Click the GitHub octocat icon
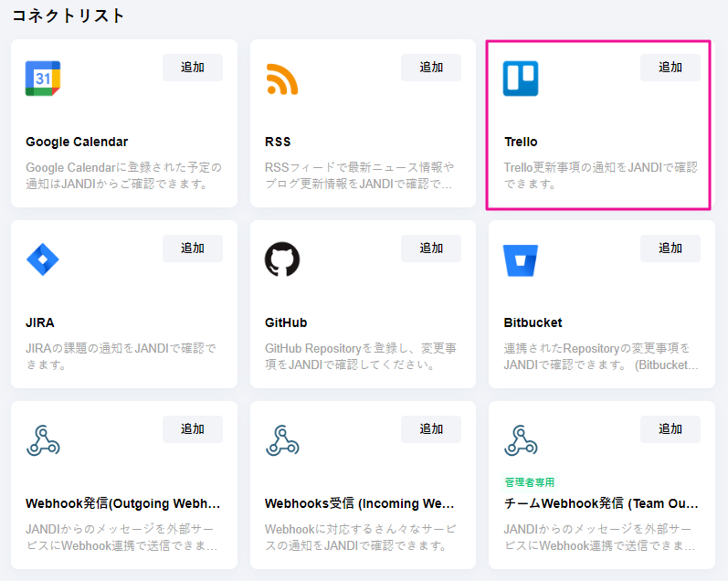The image size is (728, 581). [282, 259]
